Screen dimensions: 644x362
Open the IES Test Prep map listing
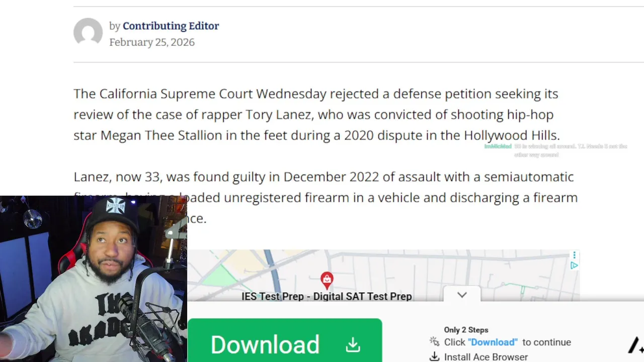point(327,297)
